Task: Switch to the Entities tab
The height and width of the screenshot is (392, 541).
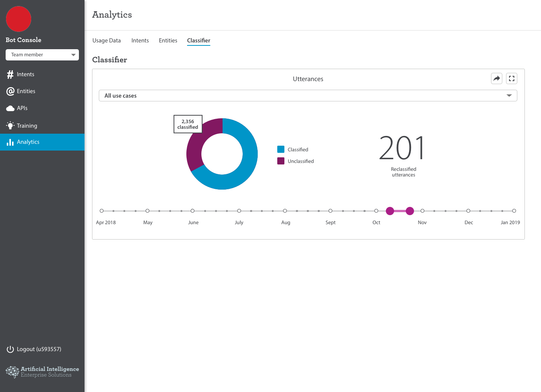Action: coord(168,41)
